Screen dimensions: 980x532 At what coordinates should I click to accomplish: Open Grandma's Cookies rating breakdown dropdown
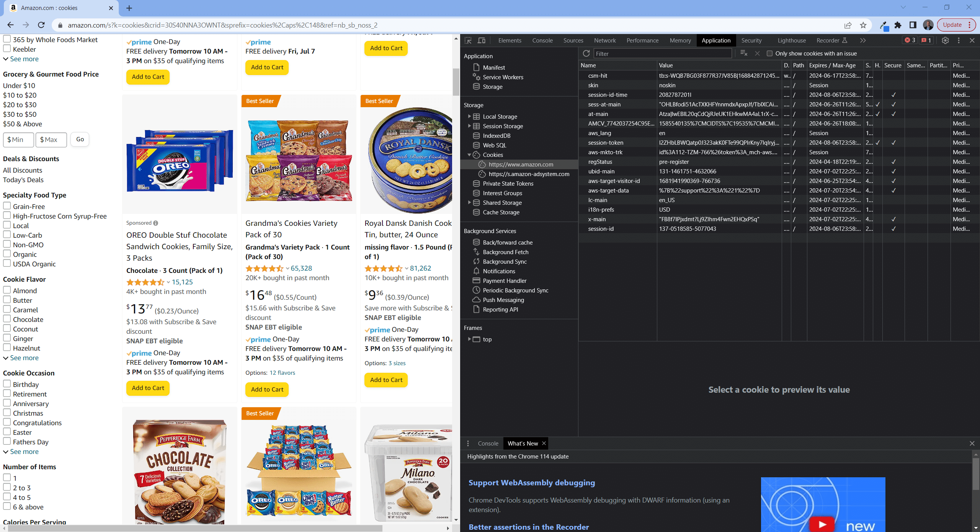click(x=287, y=268)
